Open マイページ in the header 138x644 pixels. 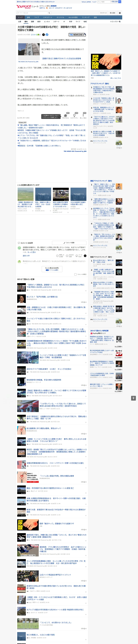(103, 13)
